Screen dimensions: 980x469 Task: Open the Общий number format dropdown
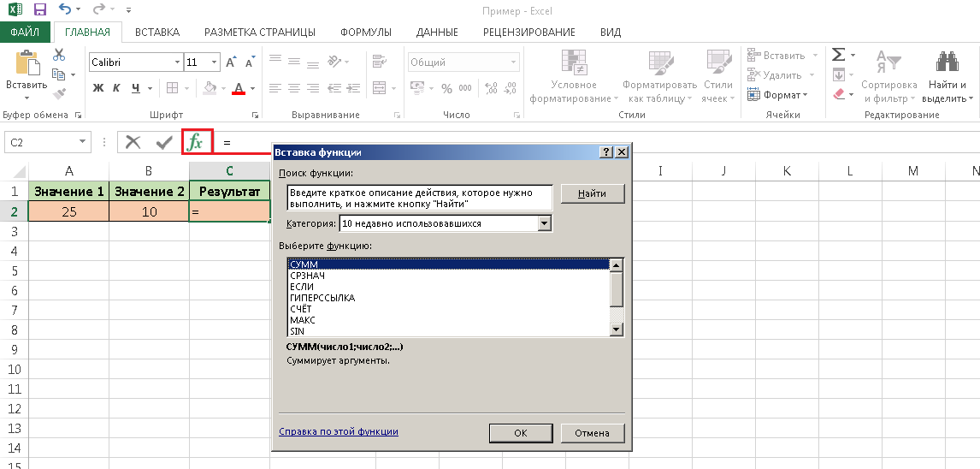click(514, 62)
